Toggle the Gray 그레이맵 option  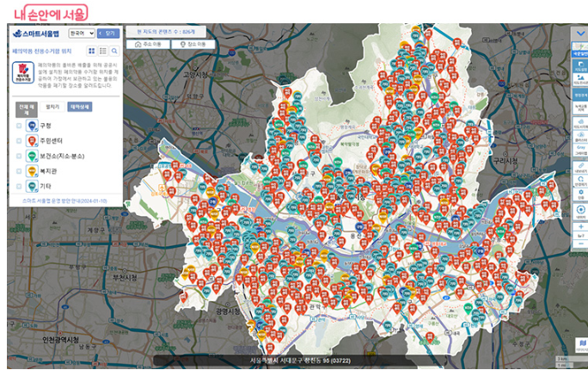pos(580,150)
